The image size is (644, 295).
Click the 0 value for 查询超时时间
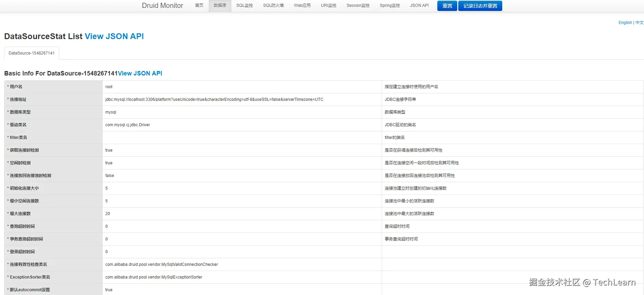106,226
